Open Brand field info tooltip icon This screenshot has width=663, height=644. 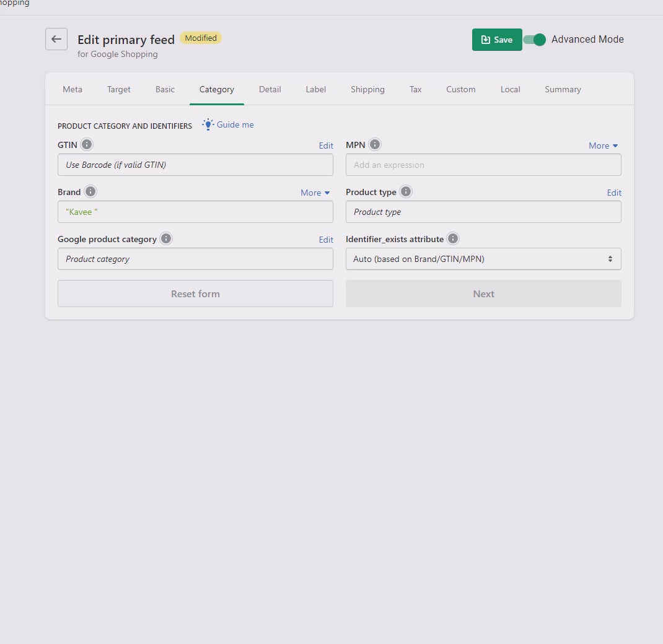pyautogui.click(x=90, y=191)
